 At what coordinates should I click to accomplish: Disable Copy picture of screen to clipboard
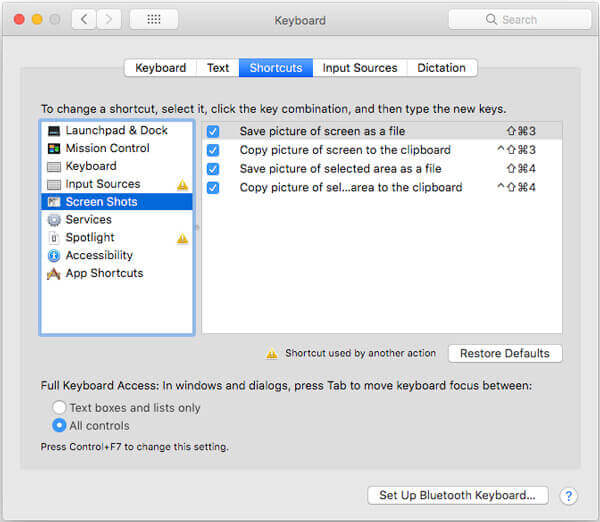pos(213,150)
